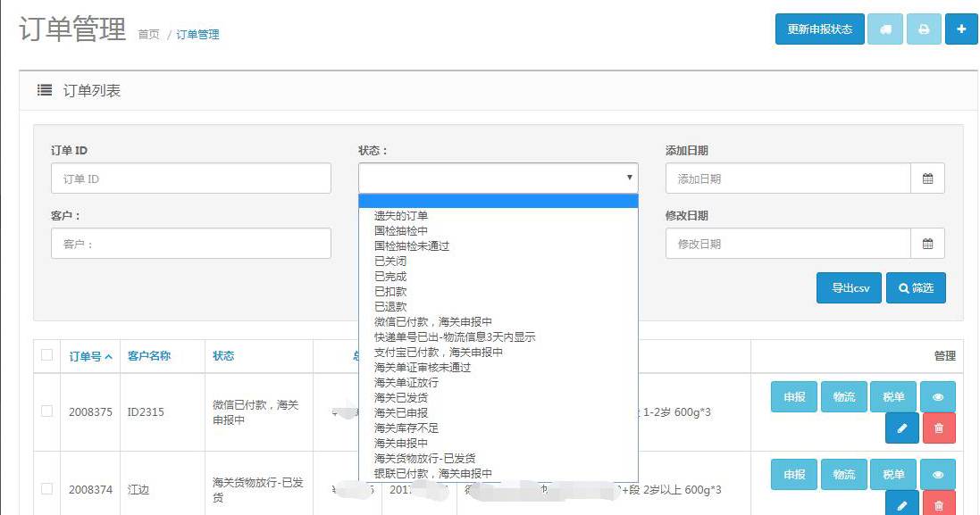This screenshot has height=515, width=980.
Task: Choose 已完成 from status list
Action: (x=390, y=277)
